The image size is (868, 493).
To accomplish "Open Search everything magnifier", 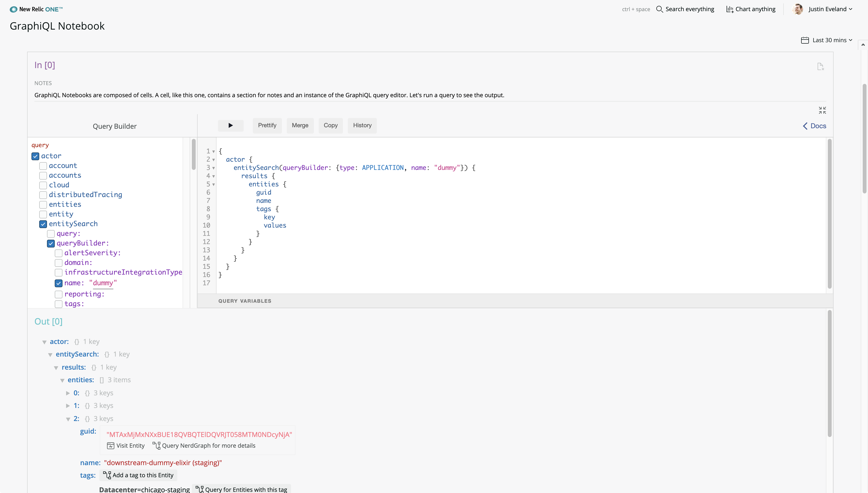I will [x=659, y=9].
